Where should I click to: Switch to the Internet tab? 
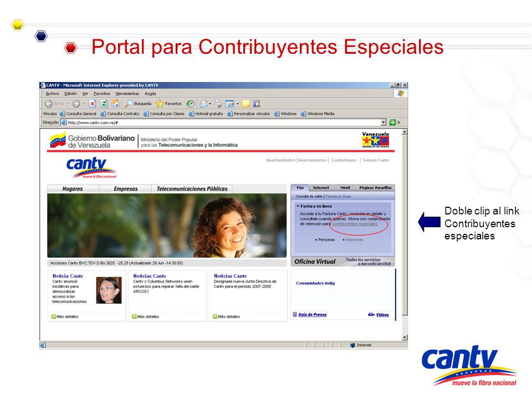point(321,188)
